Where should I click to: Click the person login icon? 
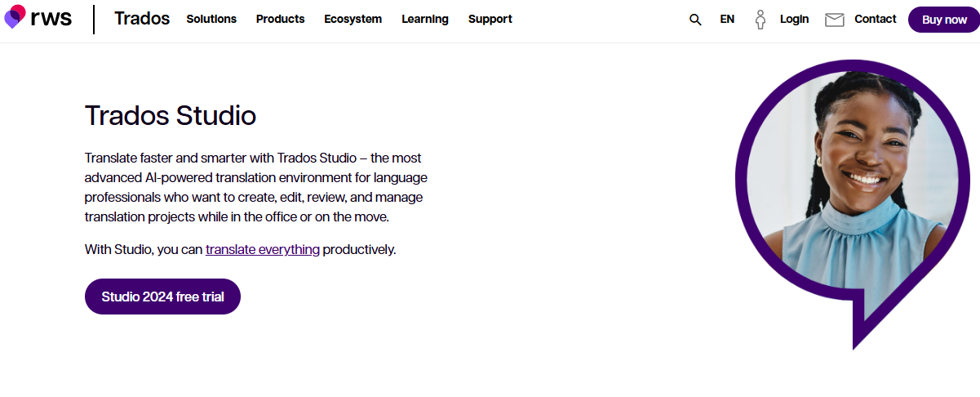pos(760,20)
